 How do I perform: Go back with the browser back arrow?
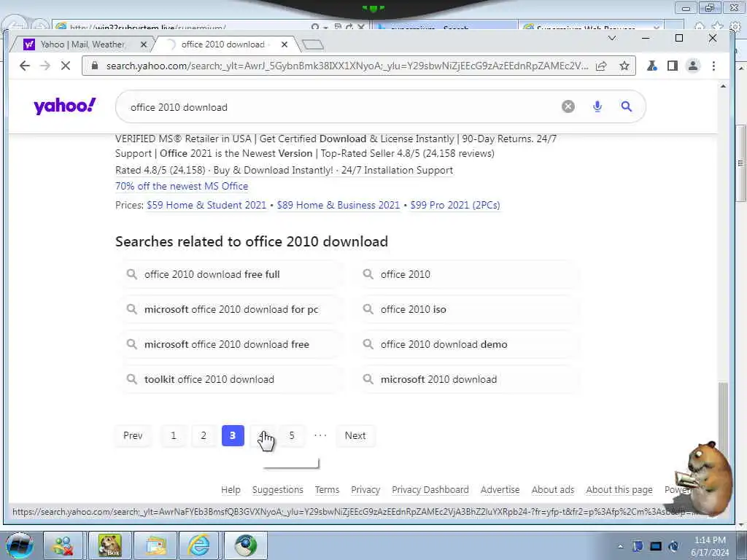coord(25,66)
